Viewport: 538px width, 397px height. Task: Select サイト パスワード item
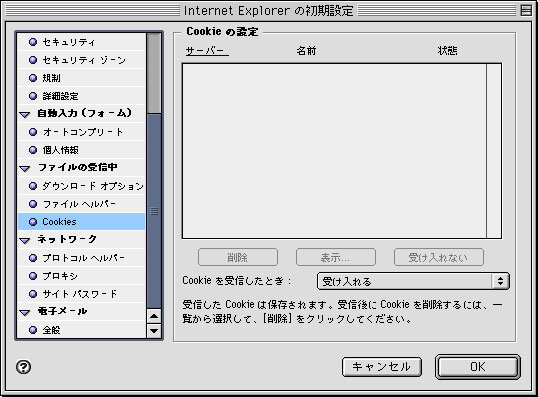click(x=82, y=294)
